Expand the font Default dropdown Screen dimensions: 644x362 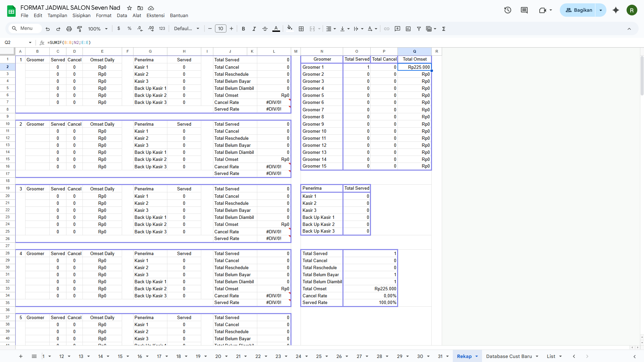(186, 29)
